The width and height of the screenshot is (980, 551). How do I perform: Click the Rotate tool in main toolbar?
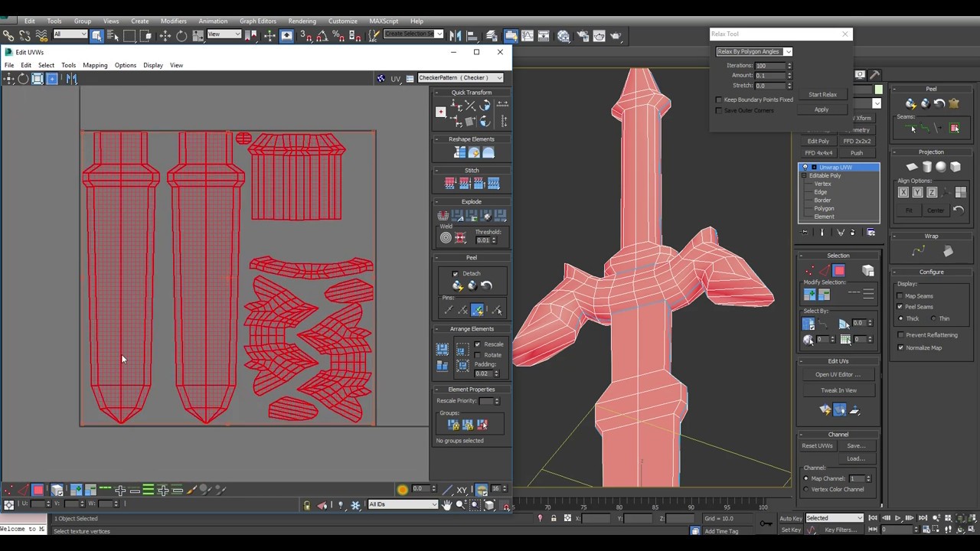coord(181,35)
